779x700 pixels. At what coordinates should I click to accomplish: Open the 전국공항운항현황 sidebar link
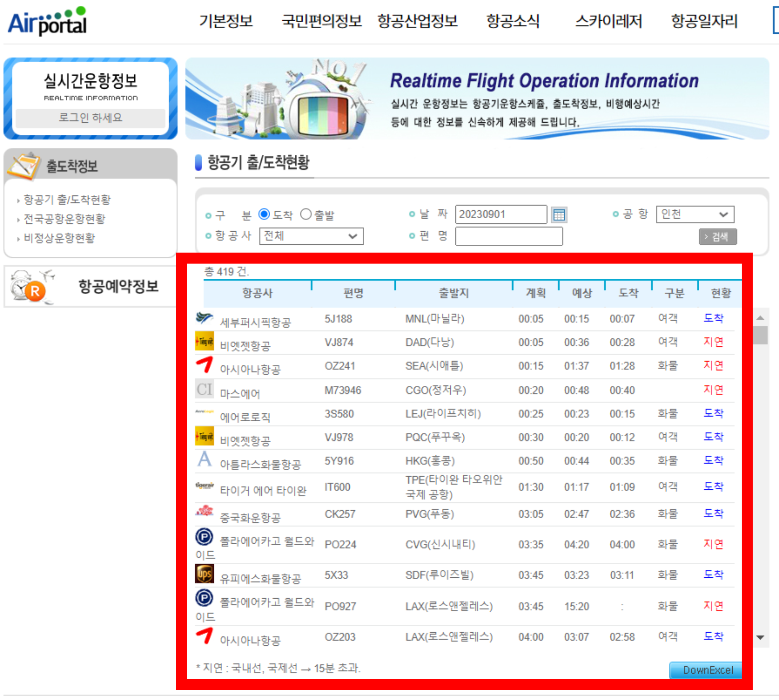click(64, 219)
